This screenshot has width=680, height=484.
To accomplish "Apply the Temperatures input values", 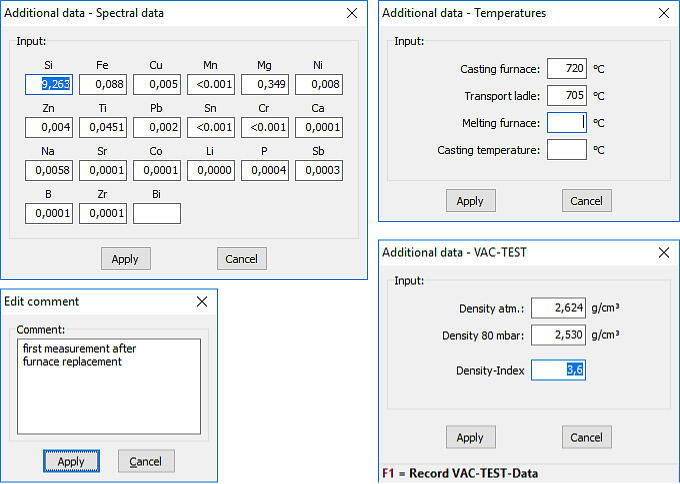I will click(x=470, y=201).
